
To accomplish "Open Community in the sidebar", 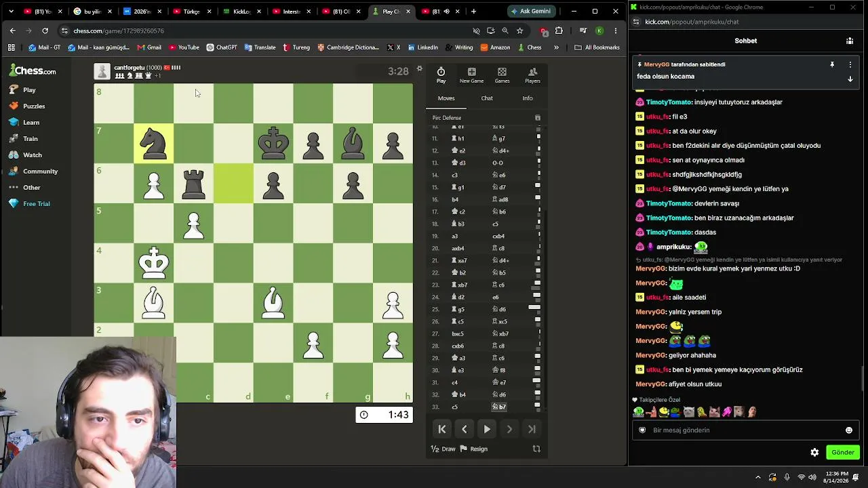I will click(x=40, y=171).
